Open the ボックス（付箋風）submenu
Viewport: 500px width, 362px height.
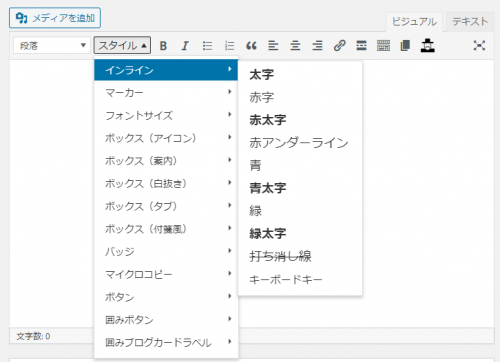tap(166, 229)
